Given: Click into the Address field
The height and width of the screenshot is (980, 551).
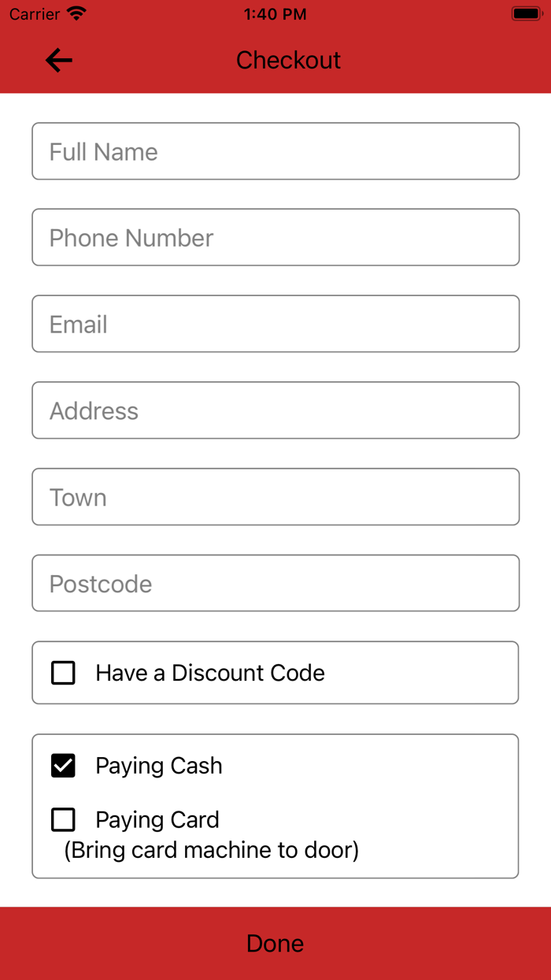Looking at the screenshot, I should pos(275,410).
